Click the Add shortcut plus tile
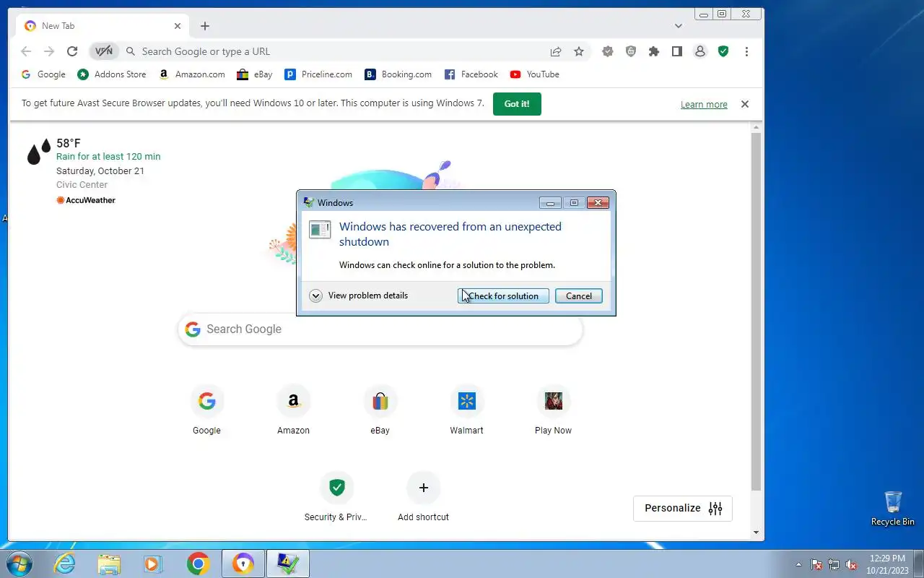 coord(424,497)
